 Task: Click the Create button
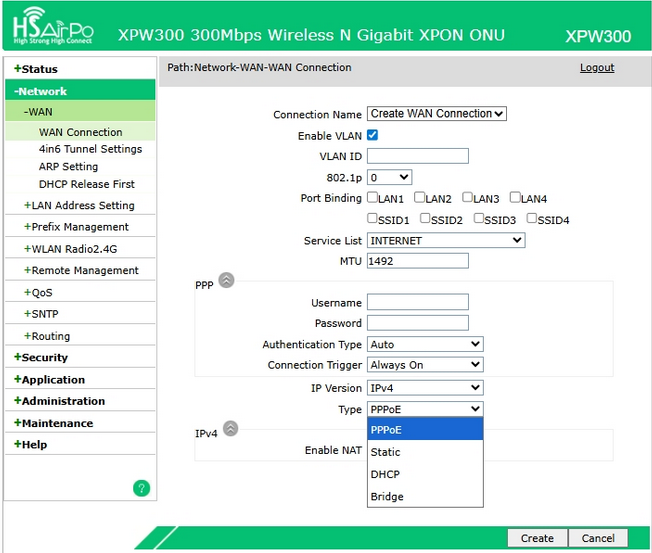(537, 538)
